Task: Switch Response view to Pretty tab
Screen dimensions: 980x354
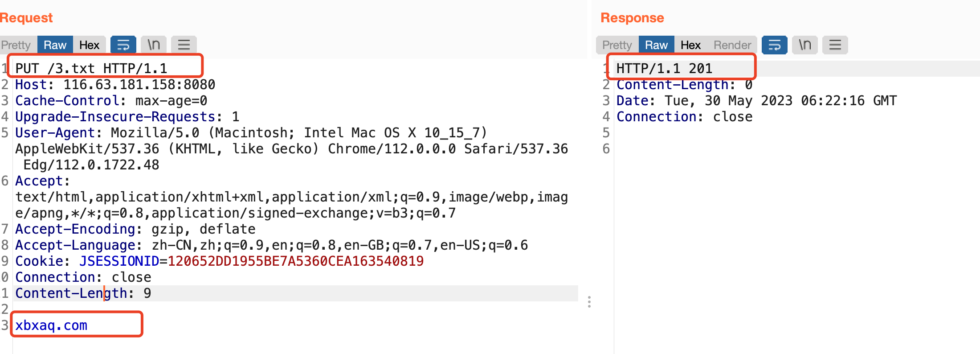Action: click(x=617, y=45)
